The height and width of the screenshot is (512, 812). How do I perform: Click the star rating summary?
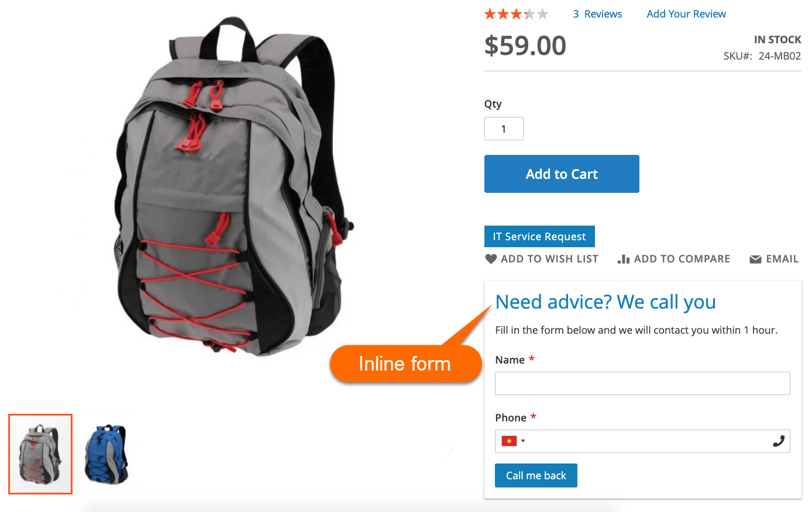[x=516, y=14]
